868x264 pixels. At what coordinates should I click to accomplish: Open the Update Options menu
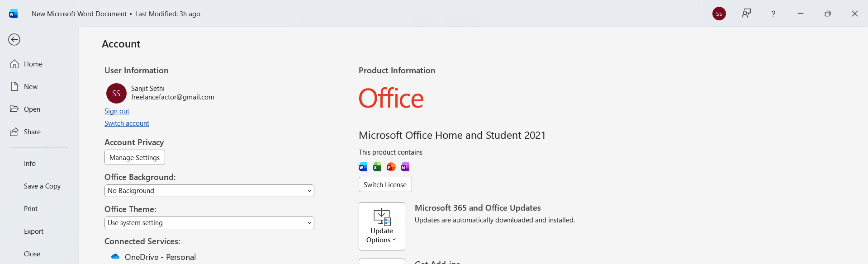tap(382, 226)
